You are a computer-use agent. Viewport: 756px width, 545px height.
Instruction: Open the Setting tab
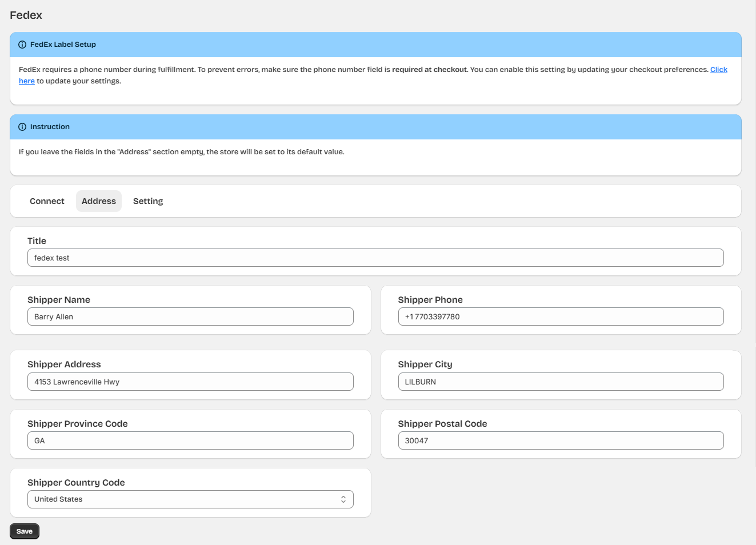pyautogui.click(x=148, y=201)
